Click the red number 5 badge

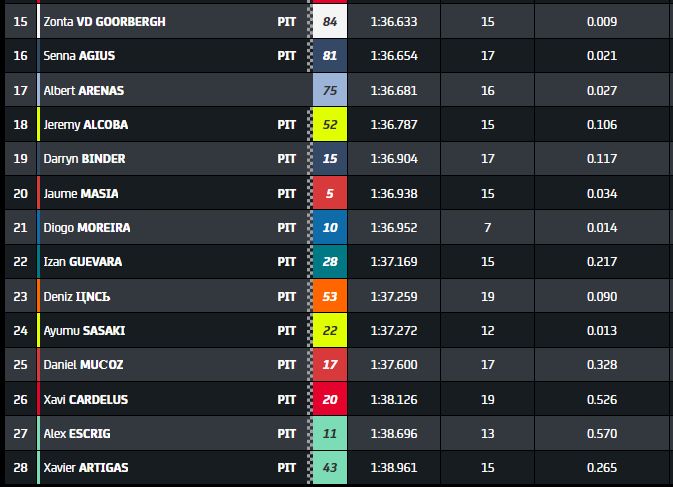point(330,193)
